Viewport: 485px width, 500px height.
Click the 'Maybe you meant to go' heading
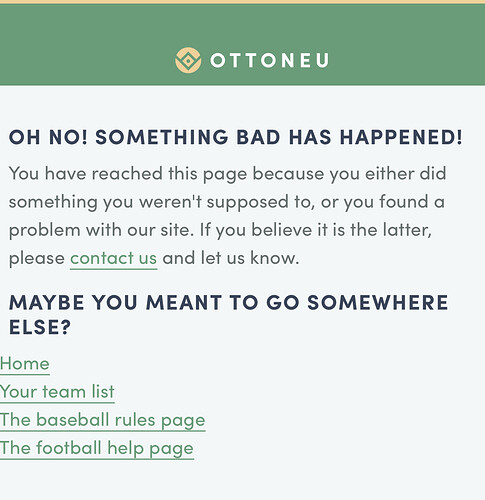[228, 315]
